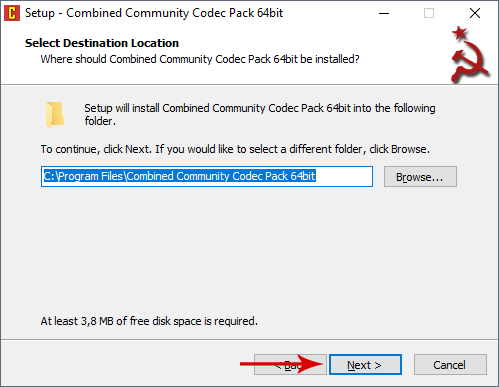The height and width of the screenshot is (387, 499).
Task: Click the Select Destination Location heading
Action: 102,43
